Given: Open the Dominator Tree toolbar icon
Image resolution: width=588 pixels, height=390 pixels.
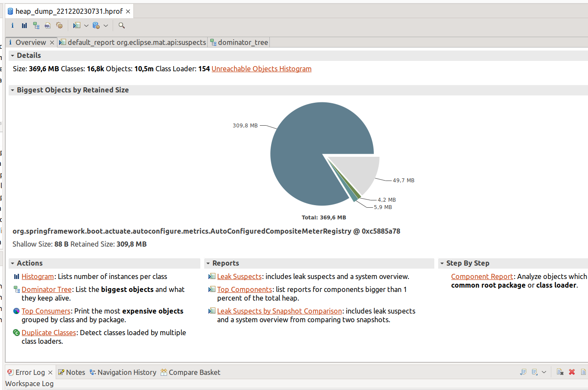Looking at the screenshot, I should 36,25.
